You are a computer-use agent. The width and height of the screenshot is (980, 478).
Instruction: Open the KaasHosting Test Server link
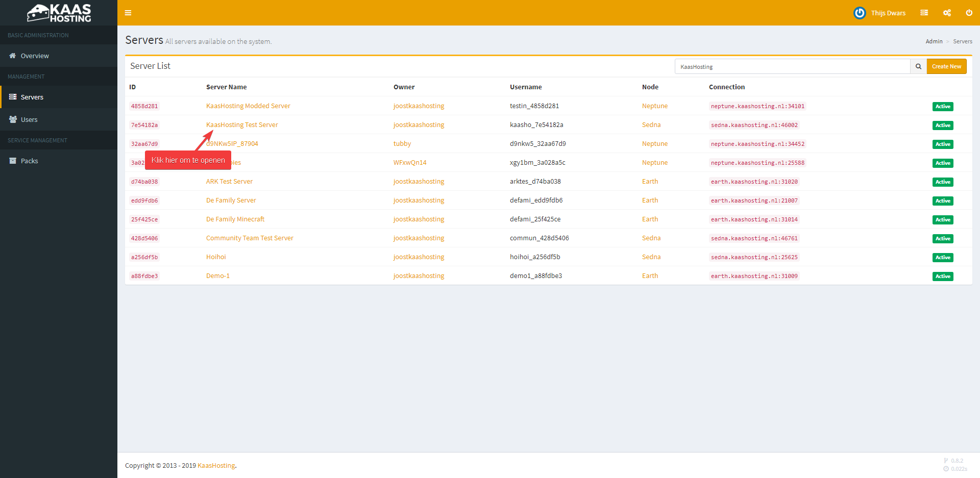[242, 125]
